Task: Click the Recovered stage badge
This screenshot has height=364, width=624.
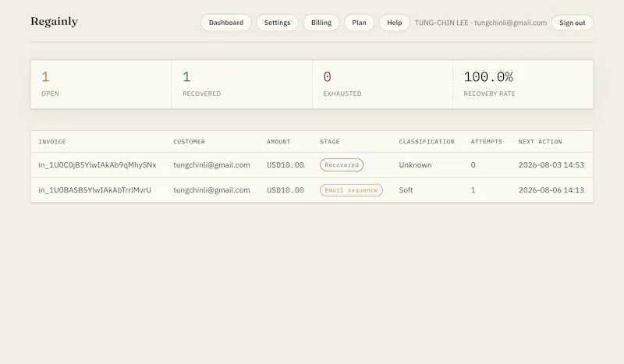Action: click(342, 165)
